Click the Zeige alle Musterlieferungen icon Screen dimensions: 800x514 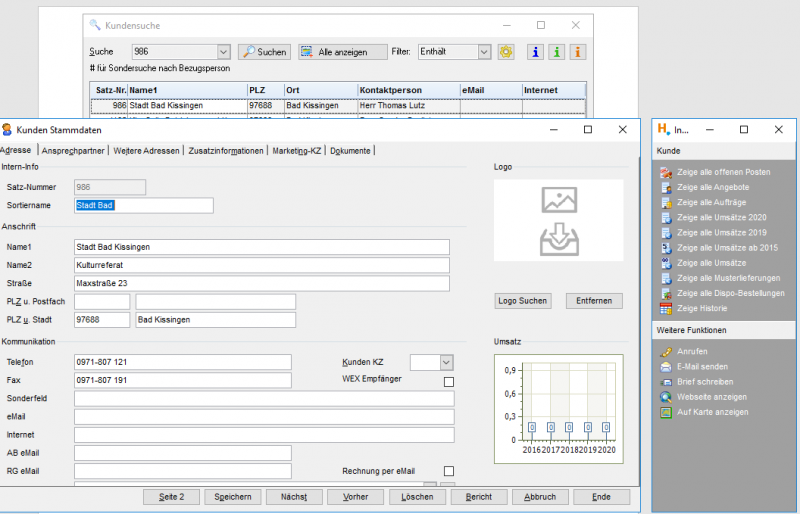tap(666, 278)
